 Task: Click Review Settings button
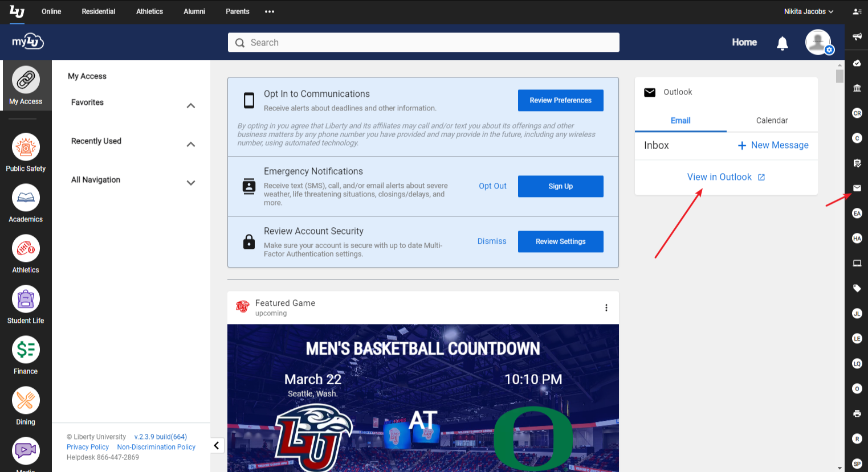(x=560, y=241)
